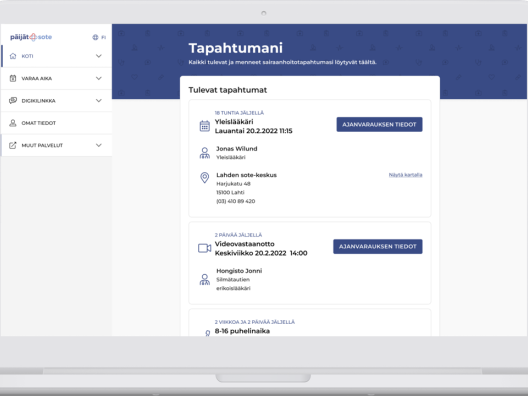The width and height of the screenshot is (528, 396).
Task: Open Digiklinikka in the sidebar
Action: (57, 101)
